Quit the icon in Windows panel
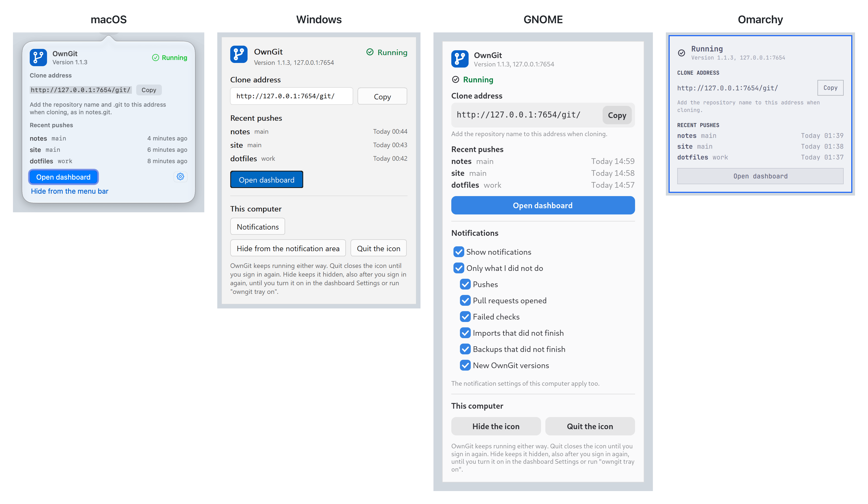 tap(379, 248)
